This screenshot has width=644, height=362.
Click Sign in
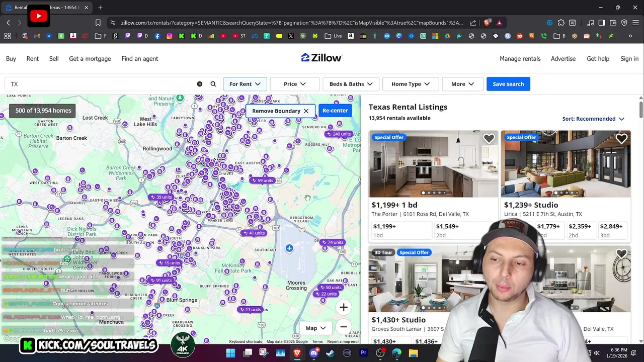point(629,59)
